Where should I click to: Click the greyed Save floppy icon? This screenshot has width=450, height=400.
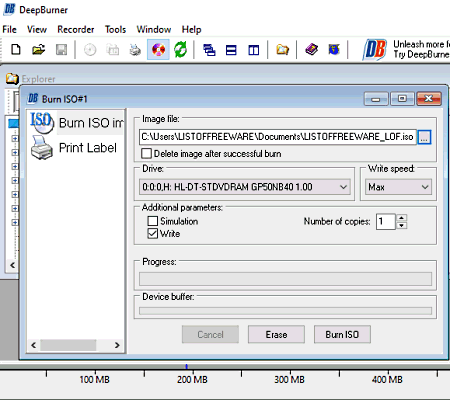pyautogui.click(x=61, y=50)
